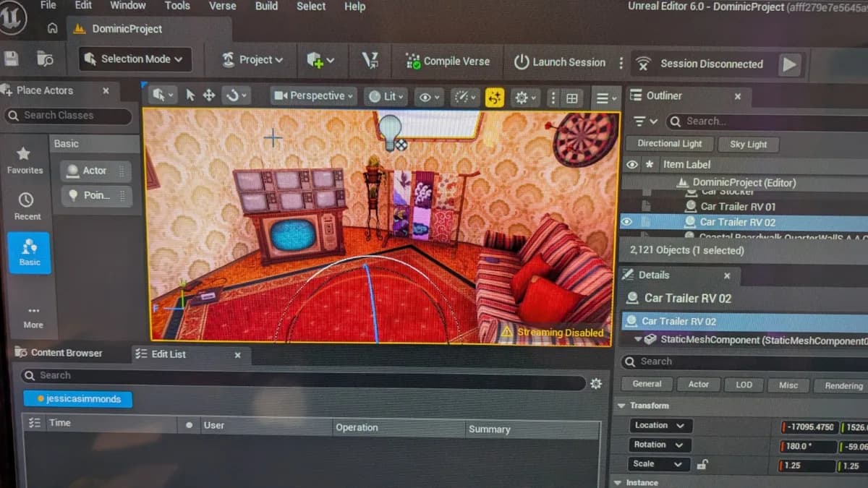Image resolution: width=868 pixels, height=488 pixels.
Task: Click the save icon in the main toolbar
Action: (11, 59)
